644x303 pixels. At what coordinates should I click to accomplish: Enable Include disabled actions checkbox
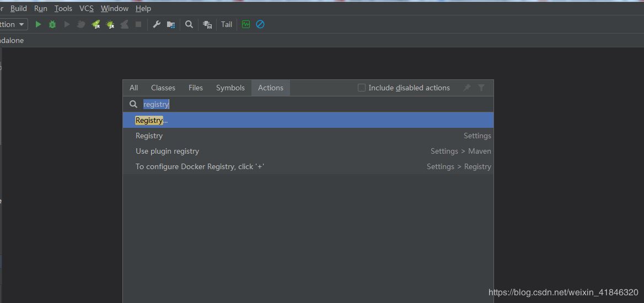(x=362, y=88)
